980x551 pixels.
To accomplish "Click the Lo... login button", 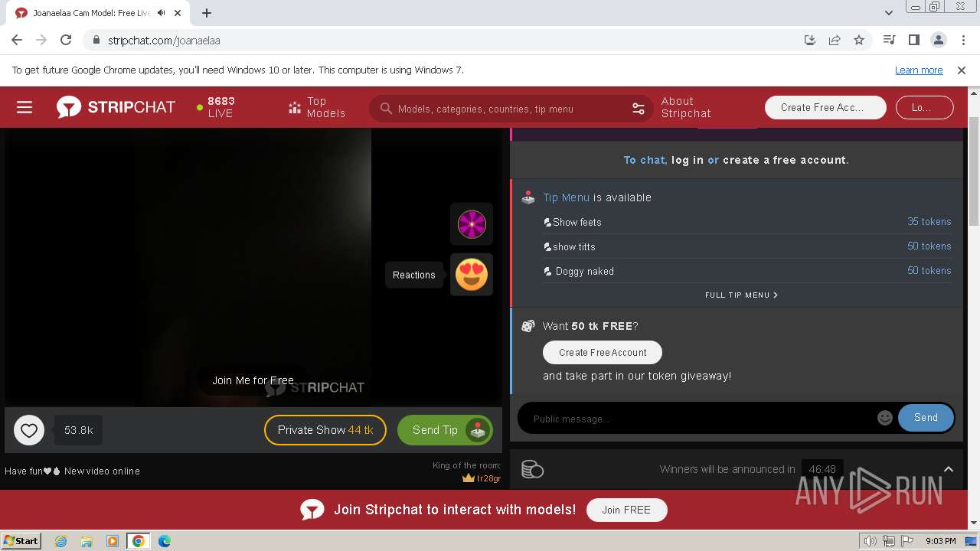I will tap(924, 107).
